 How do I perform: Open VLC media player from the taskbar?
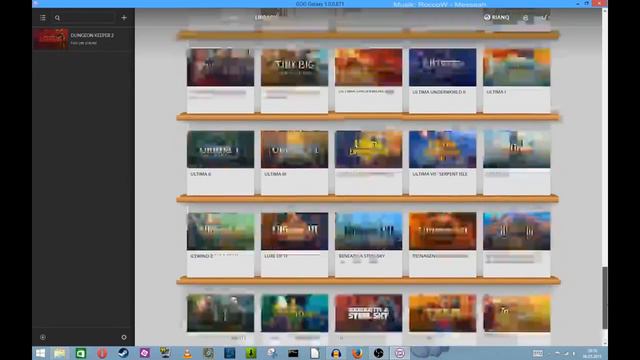(187, 353)
